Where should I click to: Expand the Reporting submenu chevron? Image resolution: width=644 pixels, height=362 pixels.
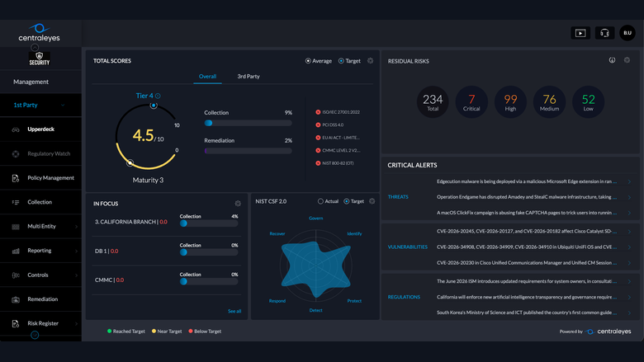point(77,251)
